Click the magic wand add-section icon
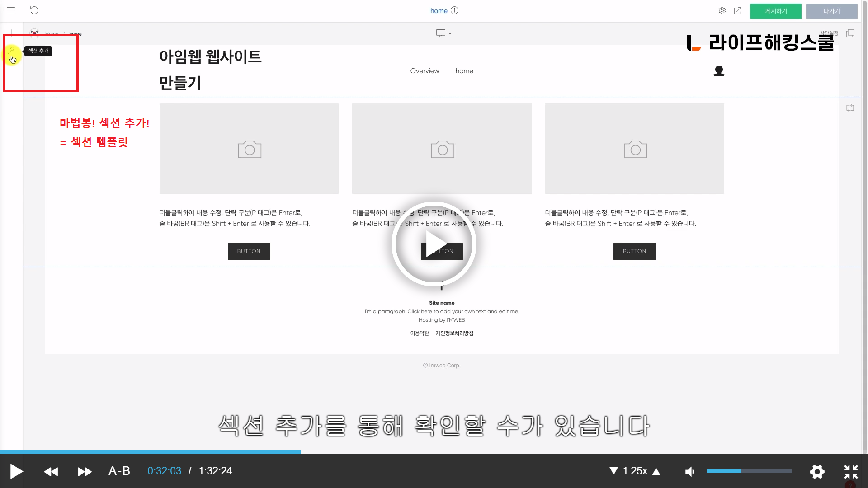Screen dimensions: 868x488 coord(12,50)
